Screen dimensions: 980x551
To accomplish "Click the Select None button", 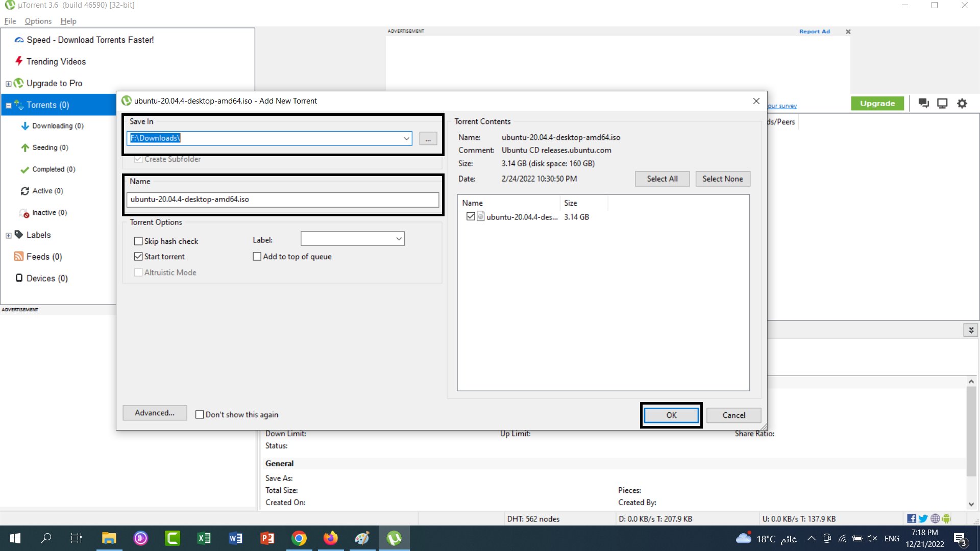I will (x=723, y=179).
